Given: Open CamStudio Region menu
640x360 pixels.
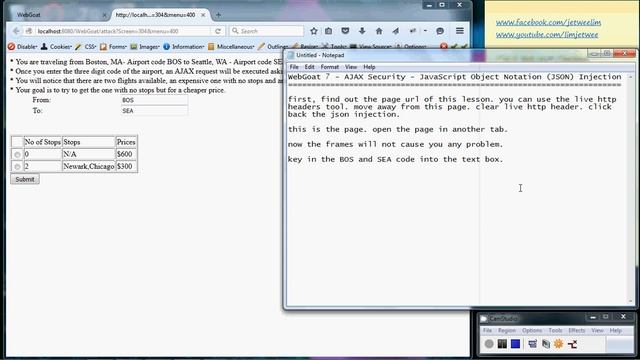Looking at the screenshot, I should pos(507,330).
